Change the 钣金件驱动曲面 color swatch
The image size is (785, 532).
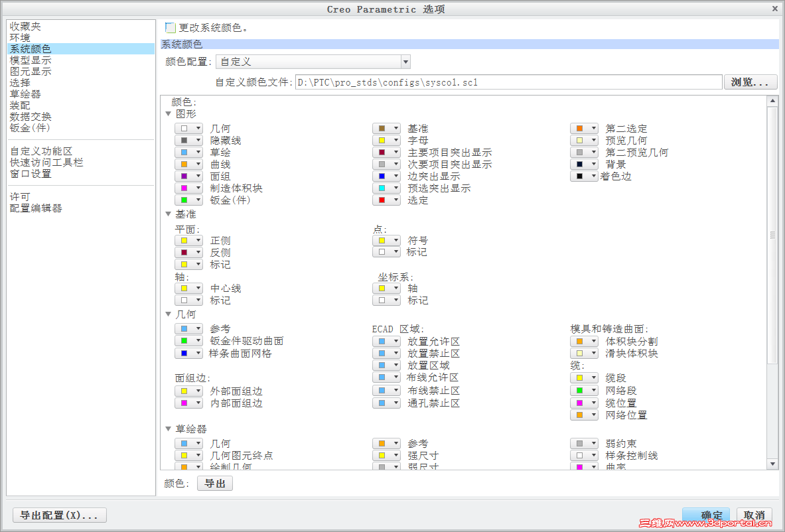188,341
